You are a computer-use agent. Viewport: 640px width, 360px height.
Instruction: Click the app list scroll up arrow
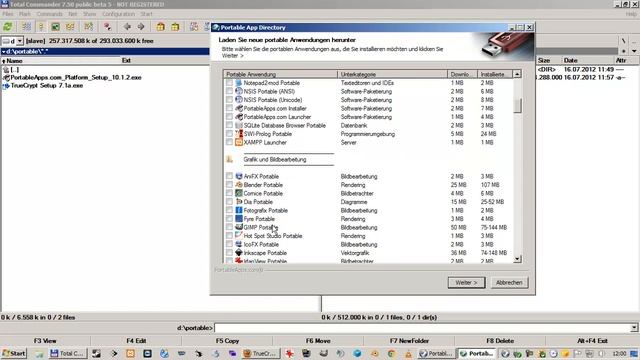coord(517,74)
